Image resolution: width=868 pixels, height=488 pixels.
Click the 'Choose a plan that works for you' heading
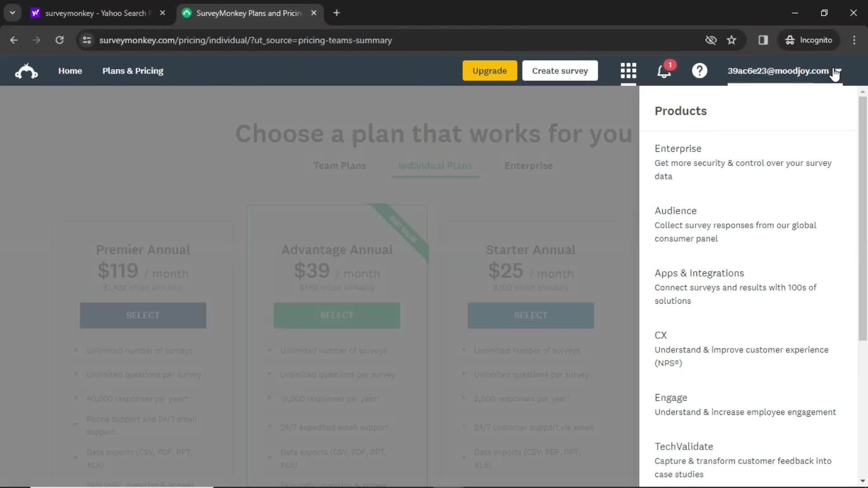pyautogui.click(x=434, y=134)
